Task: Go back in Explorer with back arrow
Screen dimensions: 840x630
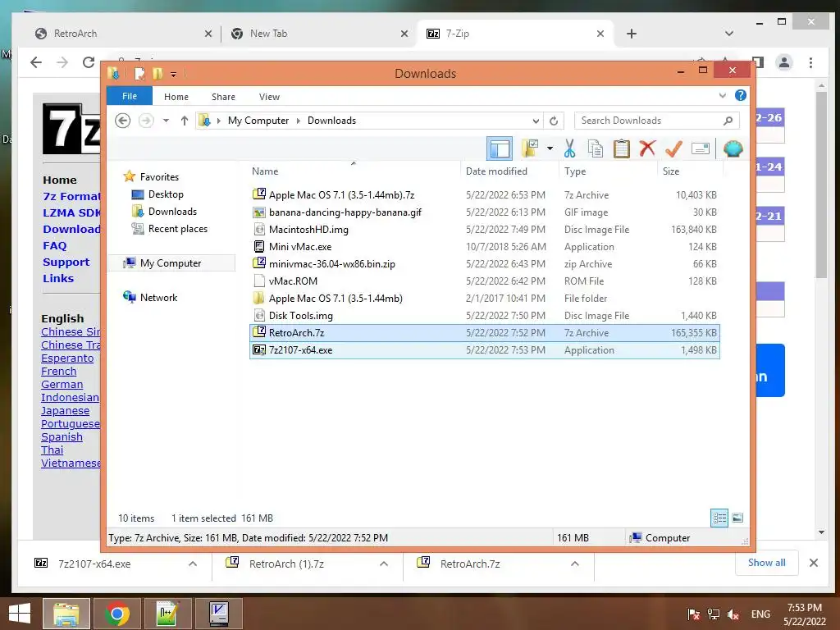Action: tap(123, 121)
